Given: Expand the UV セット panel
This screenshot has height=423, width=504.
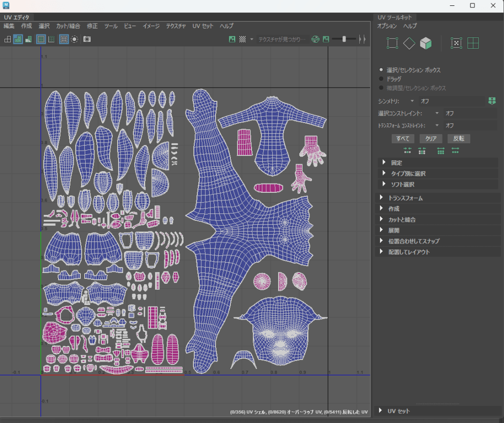Looking at the screenshot, I should tap(398, 411).
